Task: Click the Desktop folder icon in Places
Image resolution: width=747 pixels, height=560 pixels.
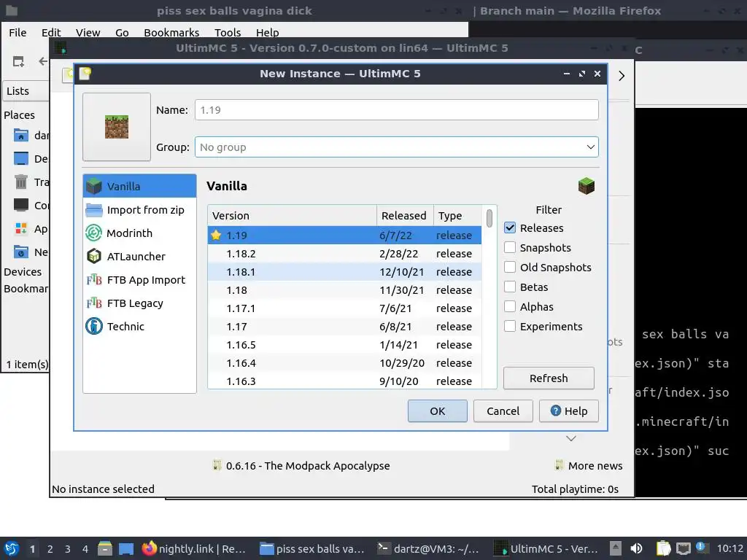Action: tap(21, 158)
